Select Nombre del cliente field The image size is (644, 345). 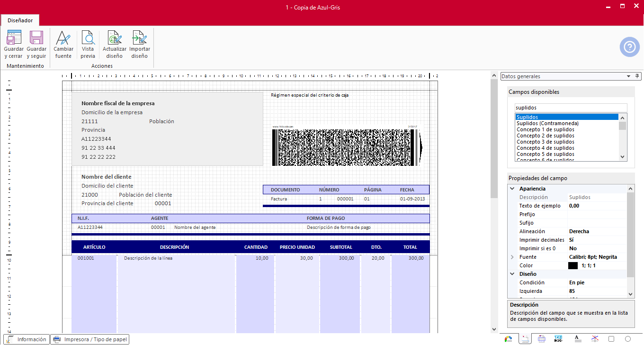pos(107,177)
